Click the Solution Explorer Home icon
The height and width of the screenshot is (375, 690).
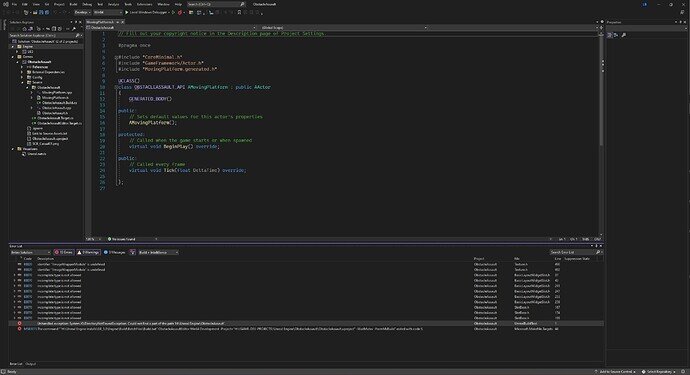(x=25, y=29)
